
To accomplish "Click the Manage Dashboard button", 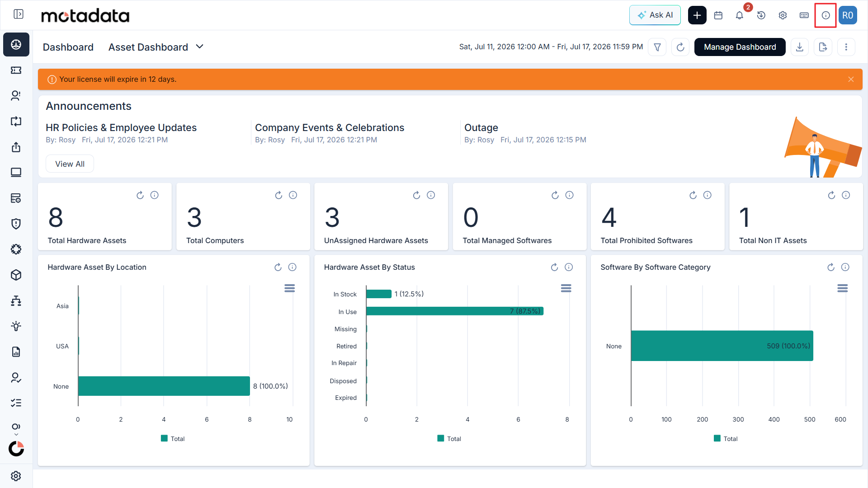I will point(740,47).
